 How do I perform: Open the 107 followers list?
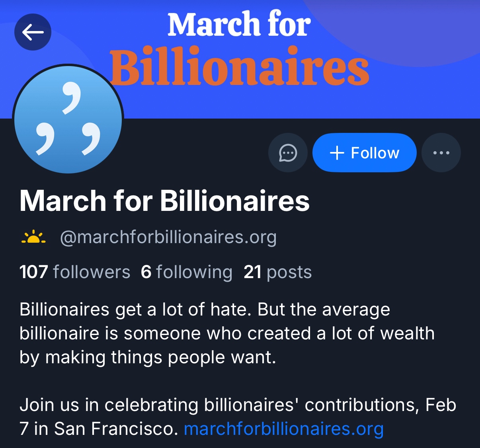(75, 272)
